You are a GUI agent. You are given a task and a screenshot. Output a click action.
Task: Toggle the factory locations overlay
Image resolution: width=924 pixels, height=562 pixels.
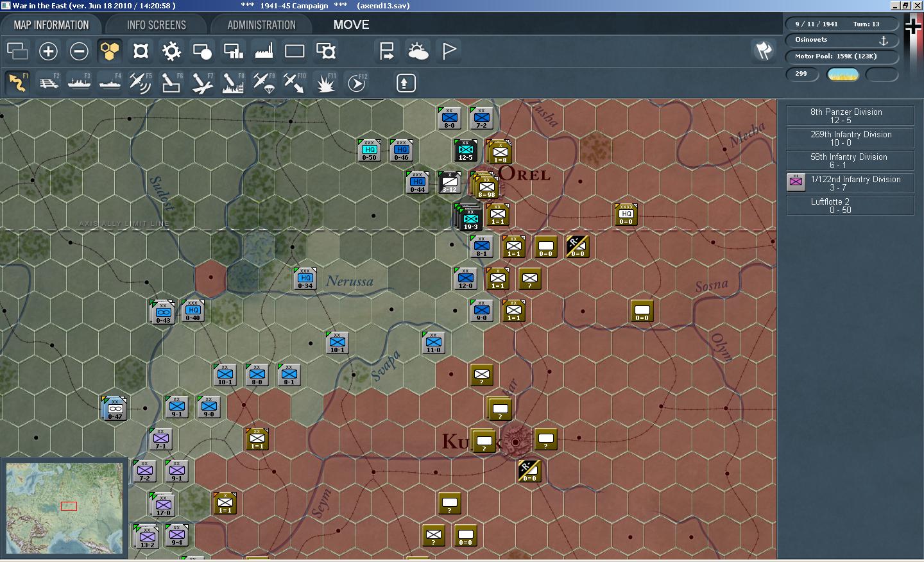264,51
